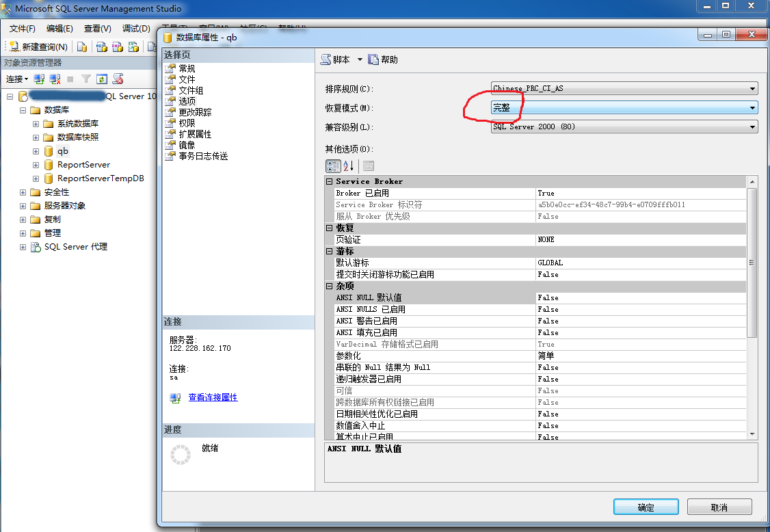Viewport: 770px width, 532px height.
Task: Open the 恢复模式 recovery model dropdown
Action: (x=752, y=107)
